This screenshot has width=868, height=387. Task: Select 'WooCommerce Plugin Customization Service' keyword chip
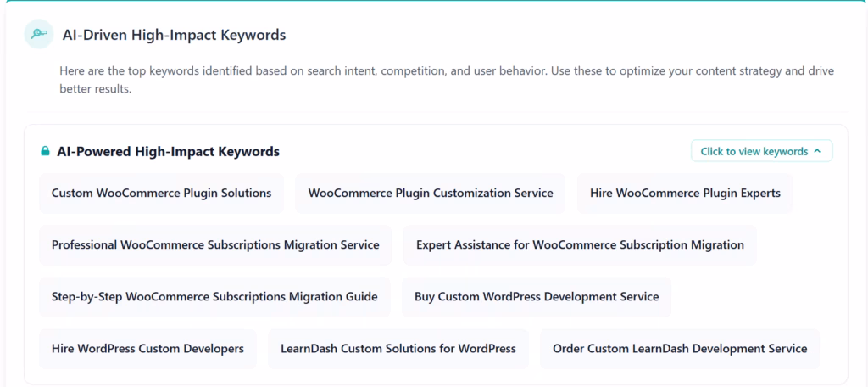click(430, 193)
